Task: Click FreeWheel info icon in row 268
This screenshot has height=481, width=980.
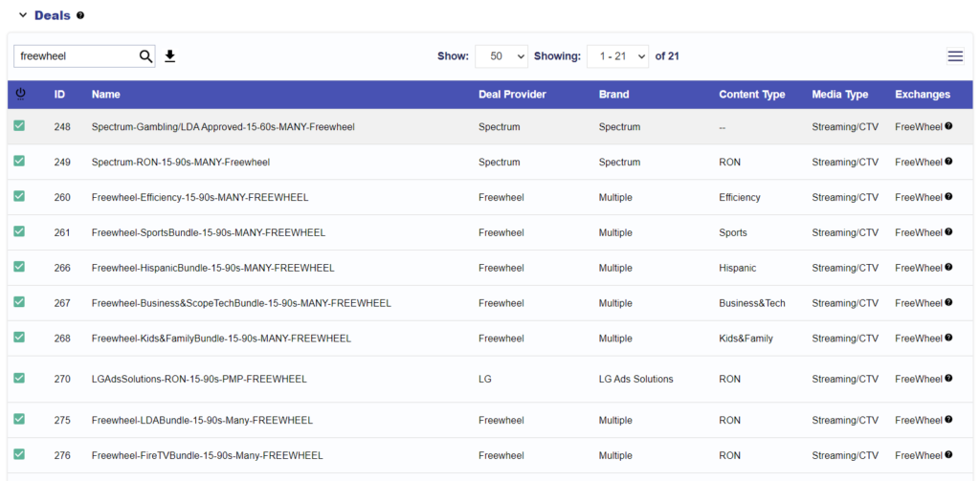Action: click(x=948, y=338)
